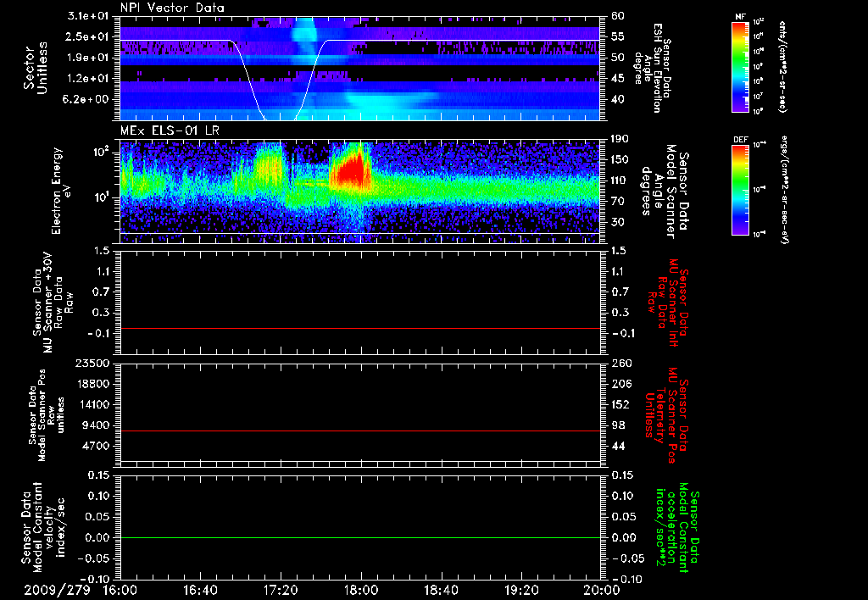Viewport: 868px width, 600px height.
Task: Click the '206' telemetry tick label
Action: coord(620,384)
